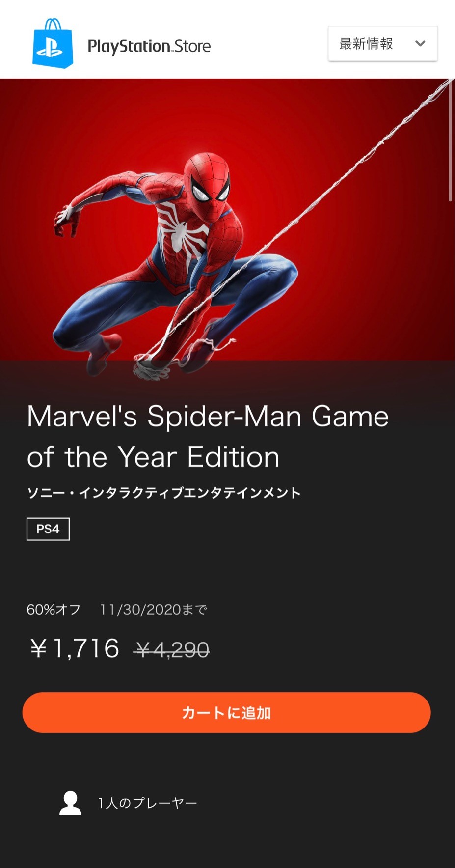Open publisher ソニー・インタラクティブエンタテインメント link

pyautogui.click(x=163, y=493)
